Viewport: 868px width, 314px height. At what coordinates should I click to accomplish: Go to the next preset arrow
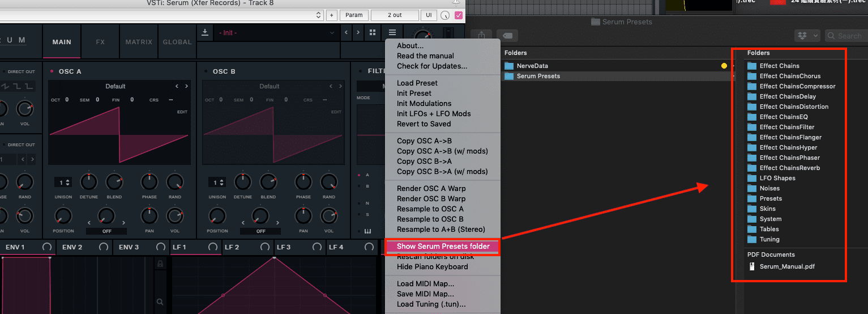click(358, 32)
